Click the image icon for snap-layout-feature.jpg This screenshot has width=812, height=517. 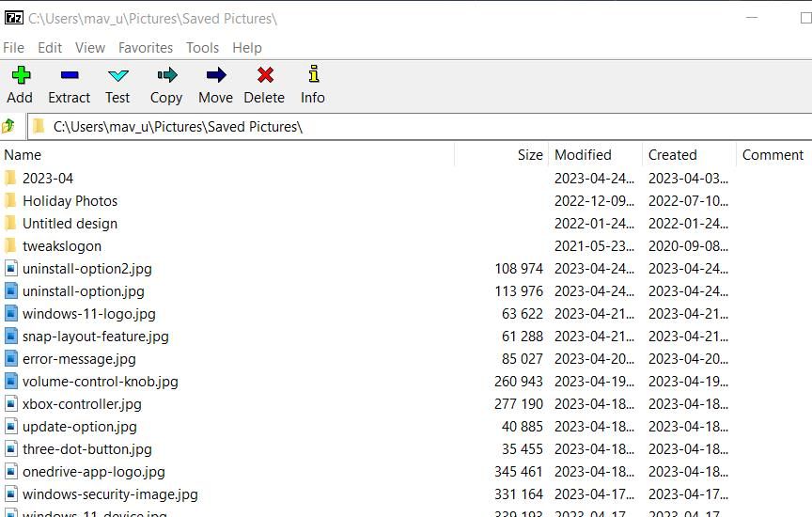tap(11, 336)
